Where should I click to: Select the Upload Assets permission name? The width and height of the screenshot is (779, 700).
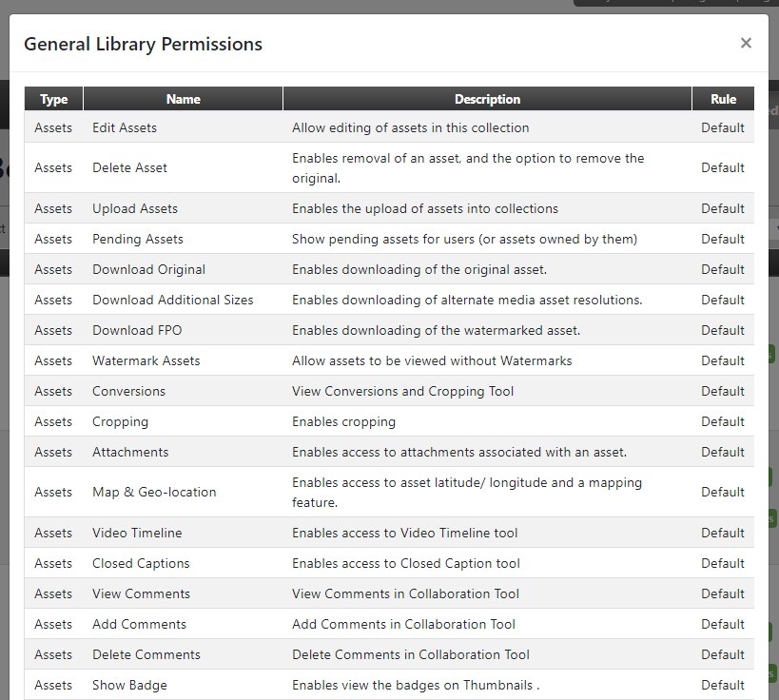pyautogui.click(x=135, y=208)
